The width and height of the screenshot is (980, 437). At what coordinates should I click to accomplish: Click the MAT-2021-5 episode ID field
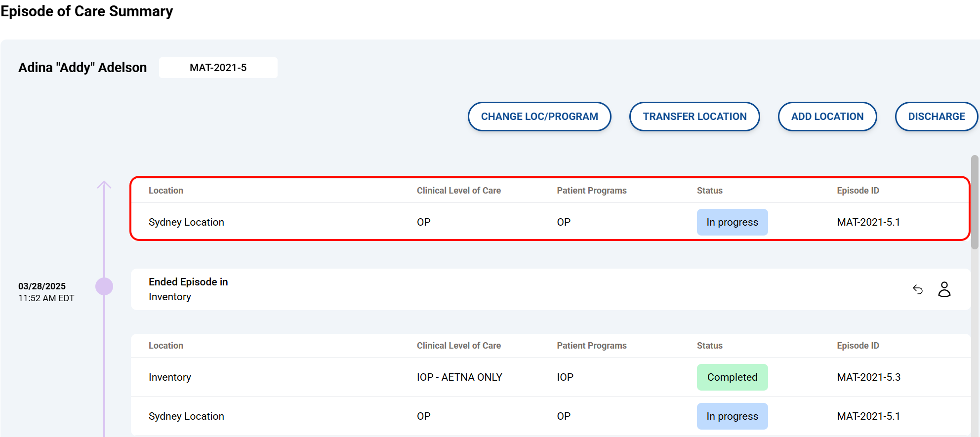click(x=218, y=68)
